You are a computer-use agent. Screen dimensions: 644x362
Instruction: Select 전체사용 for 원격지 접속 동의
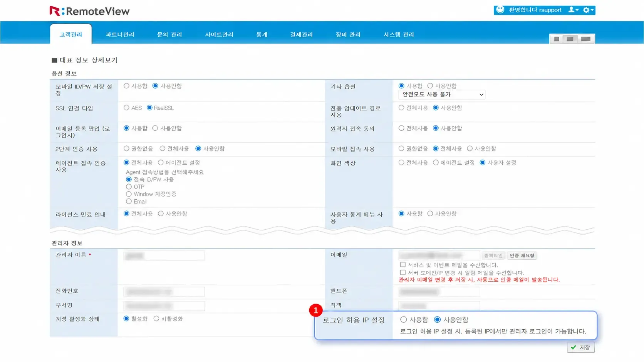click(401, 128)
